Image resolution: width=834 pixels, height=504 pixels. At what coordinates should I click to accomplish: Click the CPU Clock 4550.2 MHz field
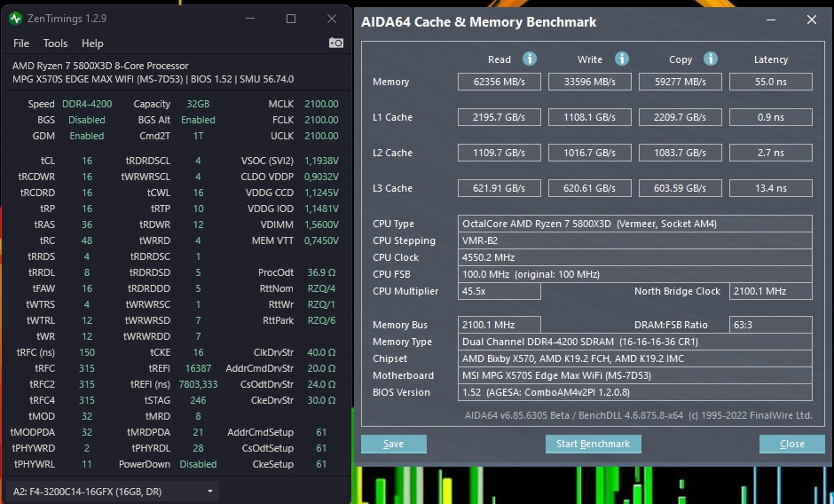(635, 257)
